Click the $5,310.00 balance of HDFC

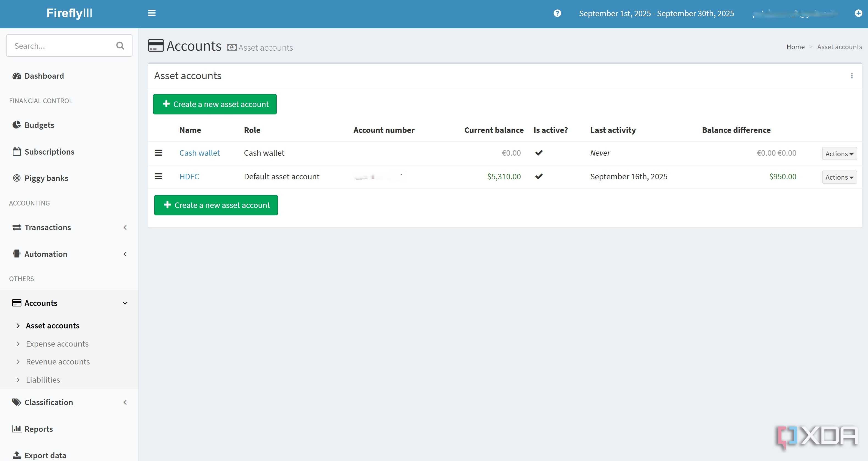[504, 176]
